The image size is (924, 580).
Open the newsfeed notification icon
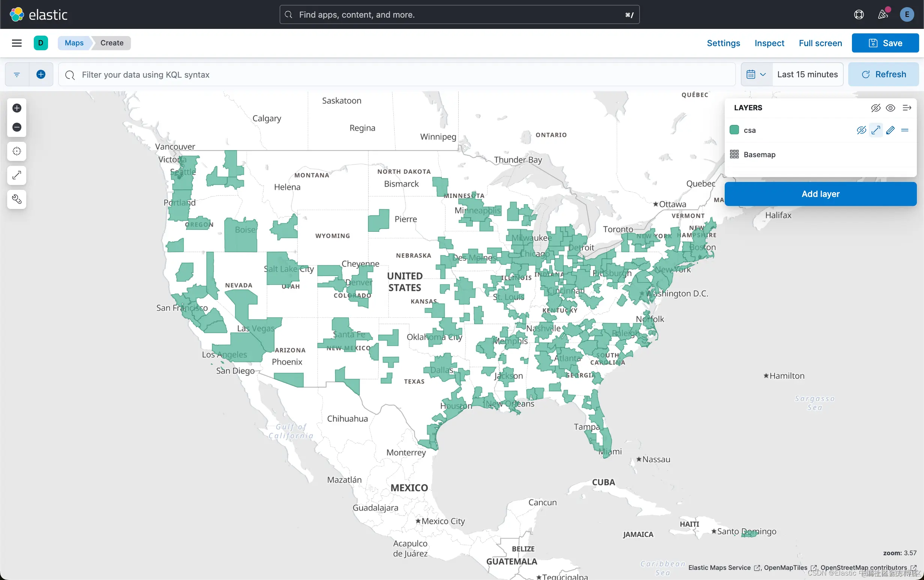pyautogui.click(x=883, y=15)
